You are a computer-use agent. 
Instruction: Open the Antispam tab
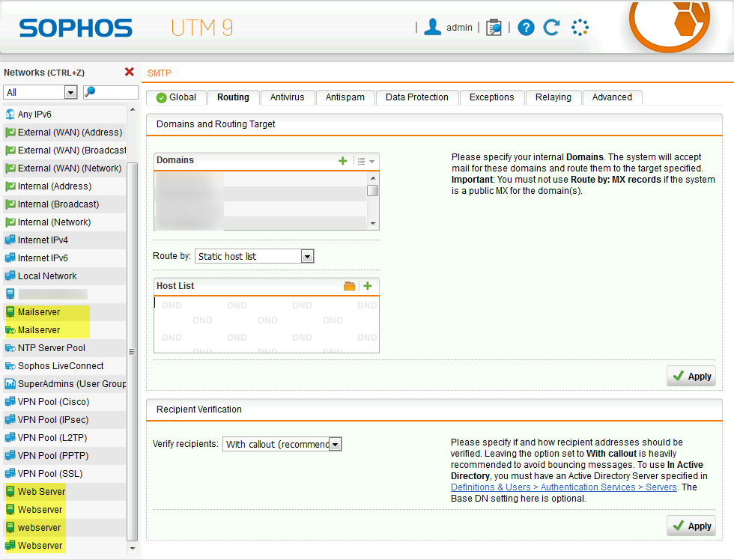345,97
